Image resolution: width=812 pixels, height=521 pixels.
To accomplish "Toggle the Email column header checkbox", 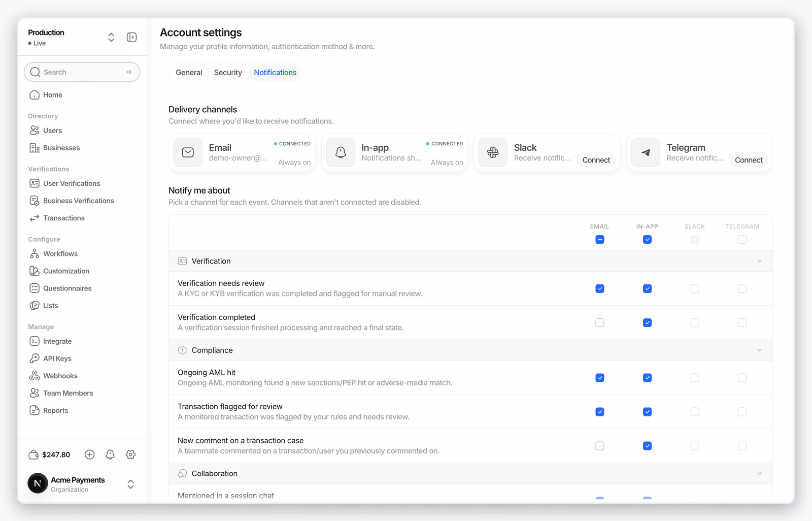I will click(600, 239).
